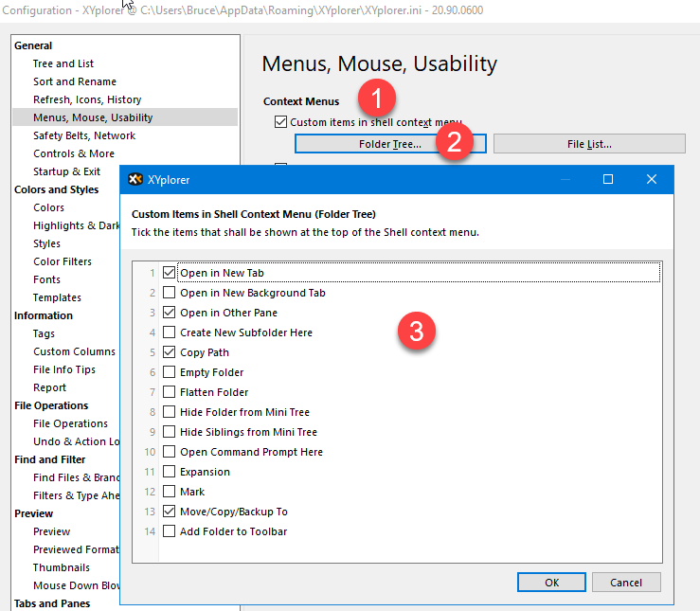Cancel the custom items dialog
This screenshot has width=700, height=611.
pos(626,582)
